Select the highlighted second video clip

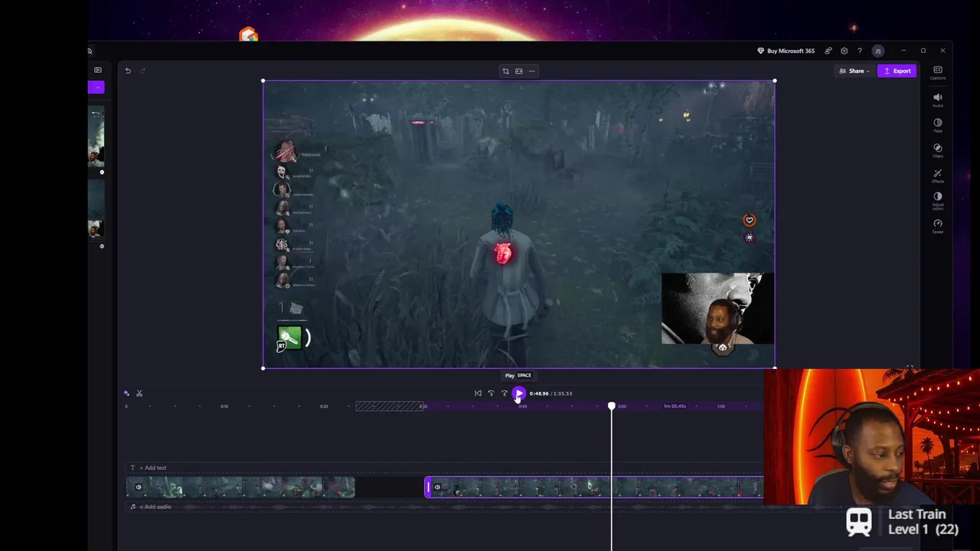(x=595, y=487)
